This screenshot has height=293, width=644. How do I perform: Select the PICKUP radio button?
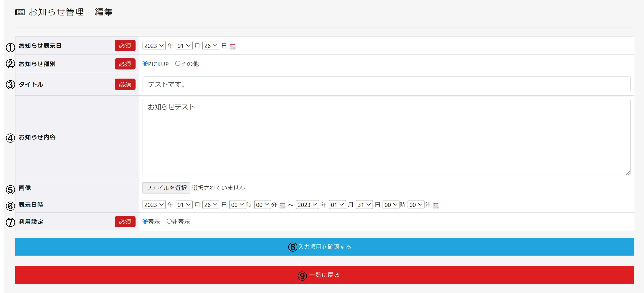click(145, 64)
